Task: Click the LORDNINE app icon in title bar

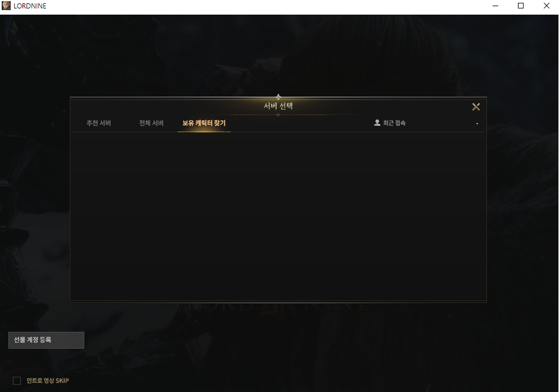Action: click(6, 6)
